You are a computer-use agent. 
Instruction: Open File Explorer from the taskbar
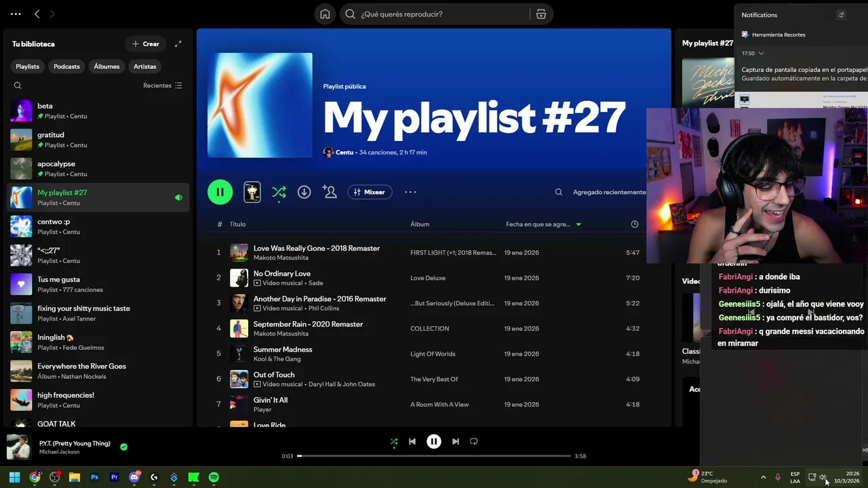point(75,477)
